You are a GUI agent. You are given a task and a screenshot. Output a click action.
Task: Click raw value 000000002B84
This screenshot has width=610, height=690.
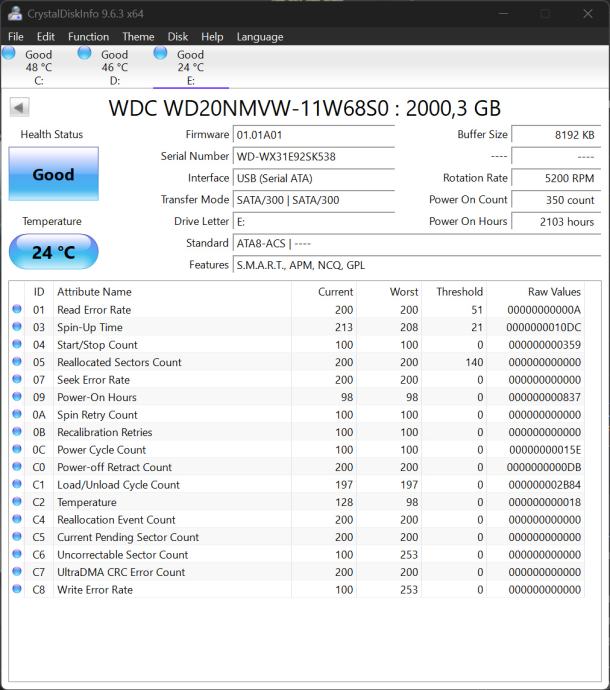click(545, 485)
